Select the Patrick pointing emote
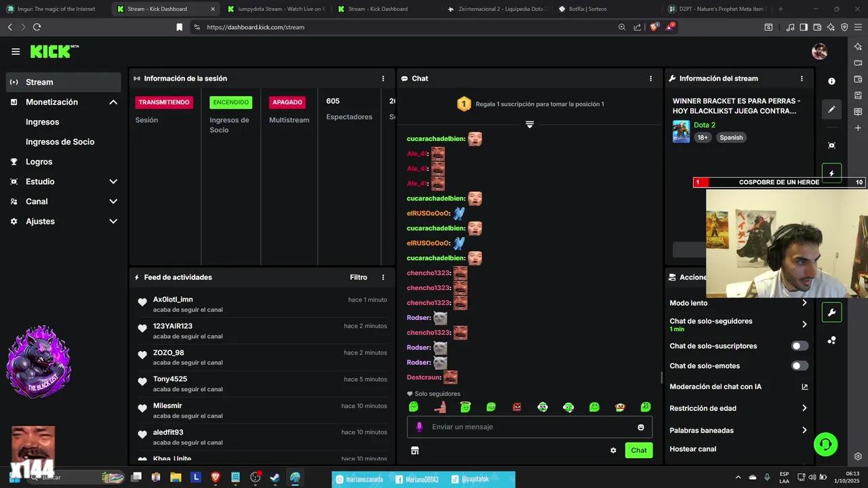 pos(439,407)
